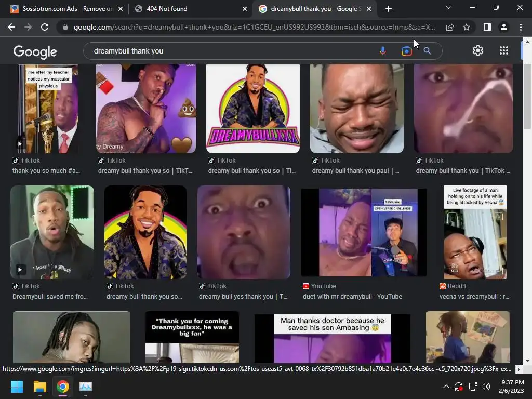The height and width of the screenshot is (399, 532).
Task: Open the 'Thank you for coming Dreamybullxxx' image
Action: pos(192,337)
